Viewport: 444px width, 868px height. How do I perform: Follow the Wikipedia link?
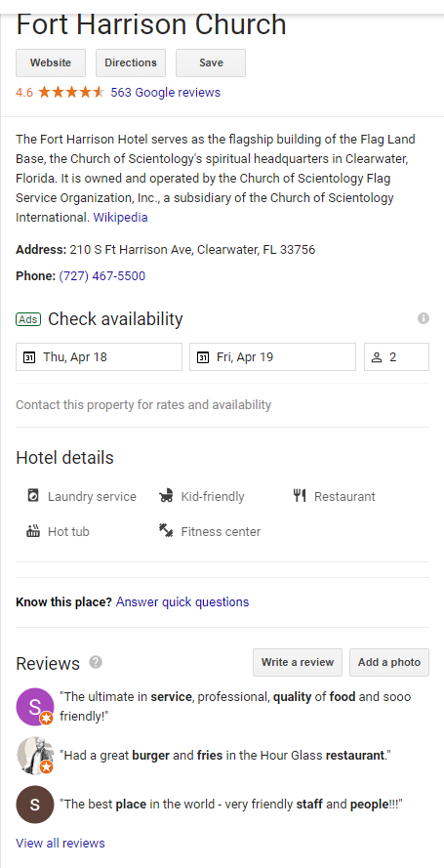point(121,218)
